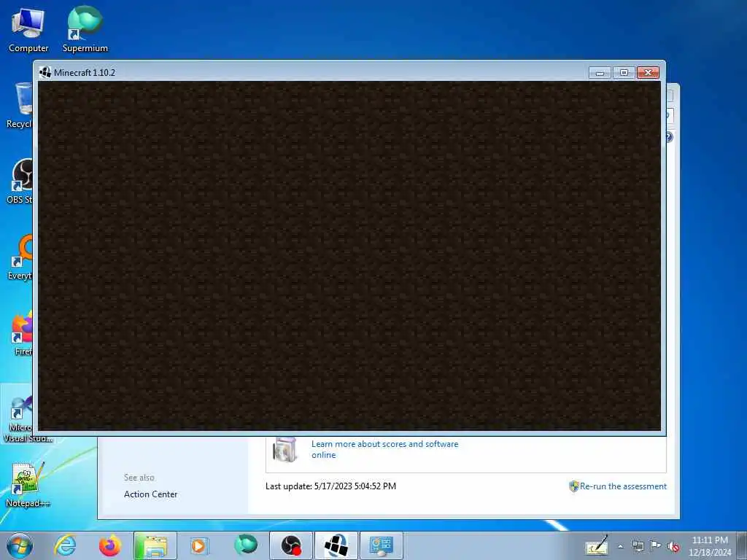Launch Supermium from the taskbar
This screenshot has width=747, height=560.
tap(245, 545)
